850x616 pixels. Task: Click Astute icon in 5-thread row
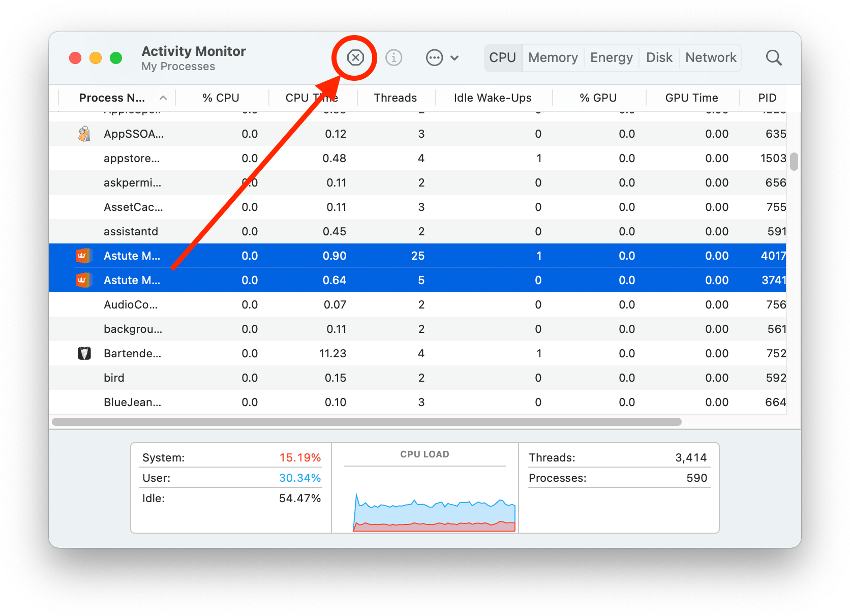coord(83,280)
